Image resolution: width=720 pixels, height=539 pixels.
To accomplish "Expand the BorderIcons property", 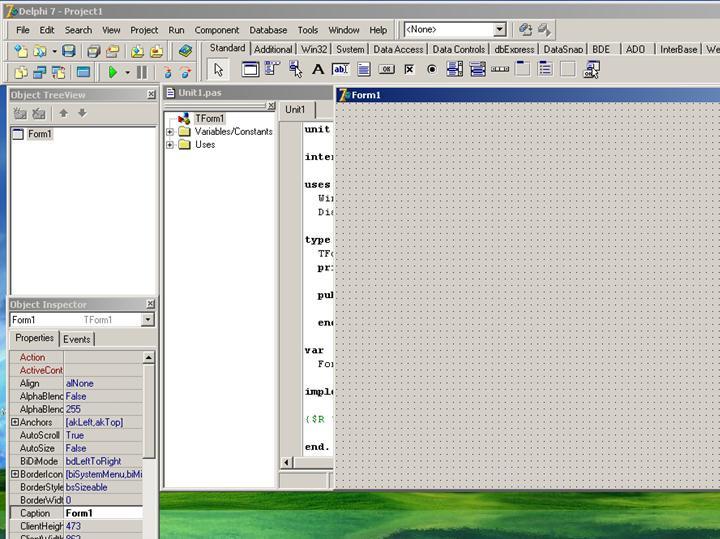I will [15, 474].
